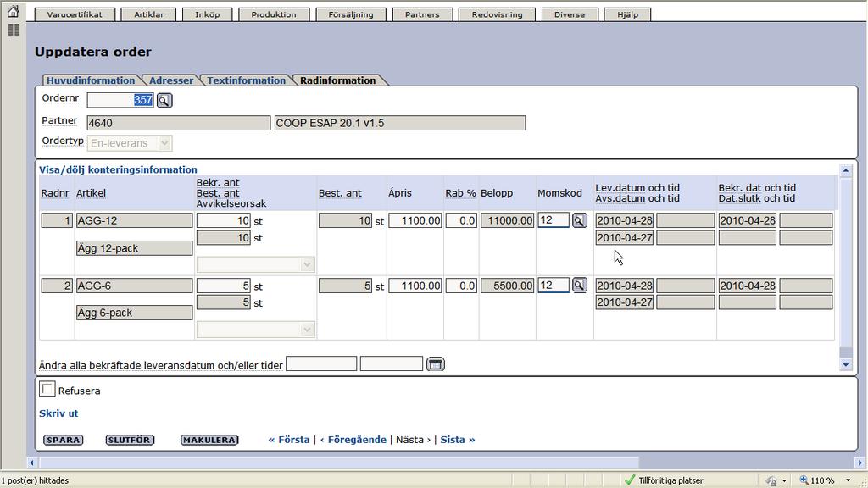Select the Radinformation tab
This screenshot has width=868, height=488.
tap(337, 80)
